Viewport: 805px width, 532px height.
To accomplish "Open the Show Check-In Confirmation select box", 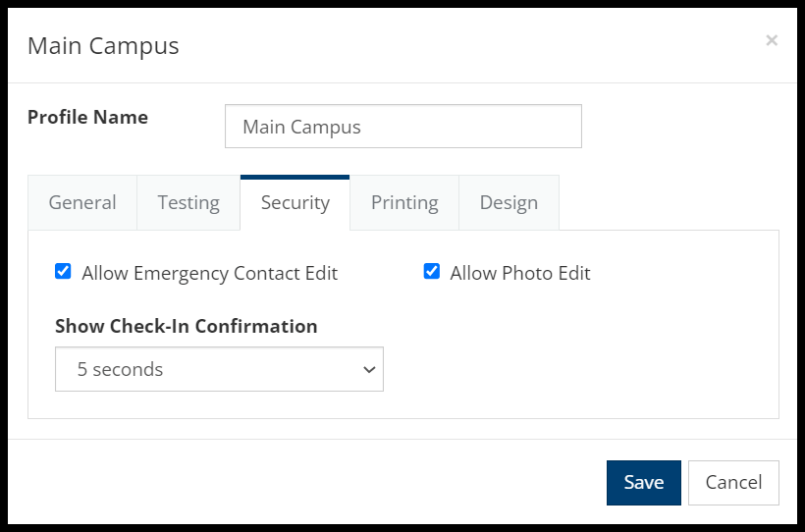I will point(219,369).
